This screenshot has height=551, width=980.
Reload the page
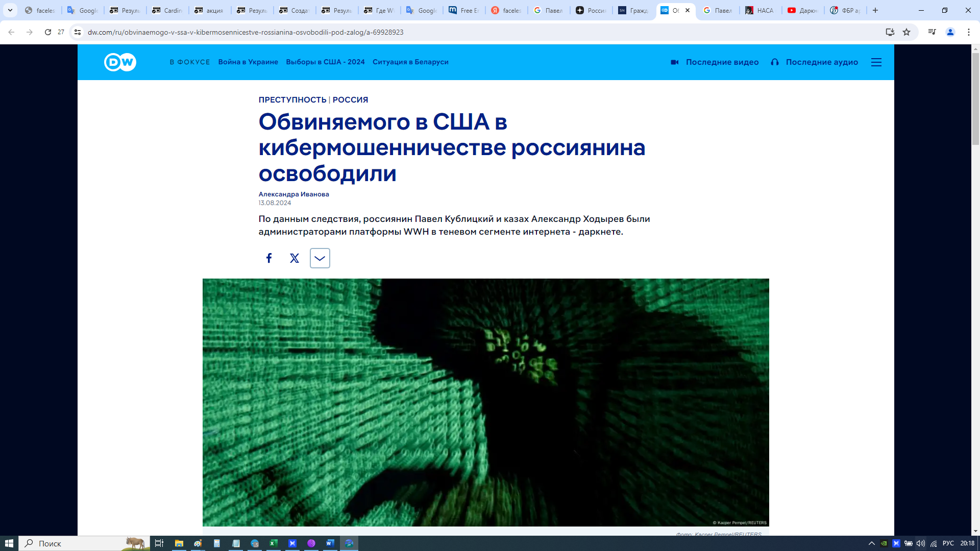pyautogui.click(x=47, y=32)
